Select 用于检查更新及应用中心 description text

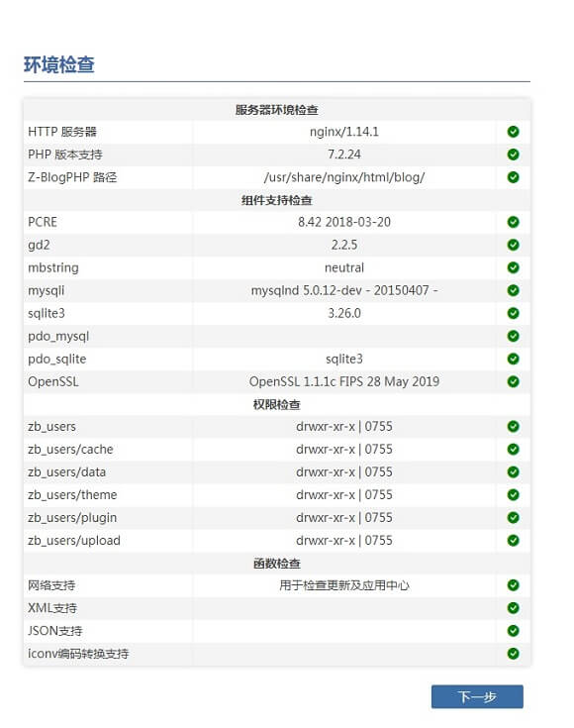point(343,585)
